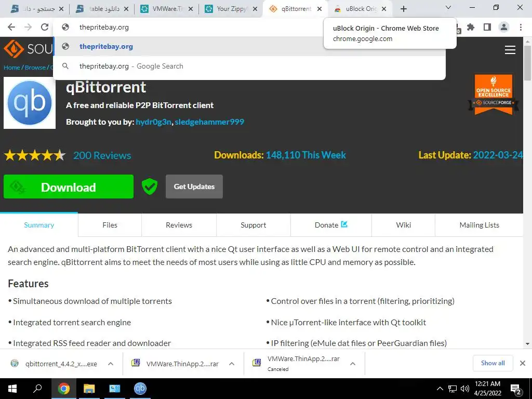Close the qBittorrent tab
This screenshot has width=532, height=399.
tap(320, 9)
